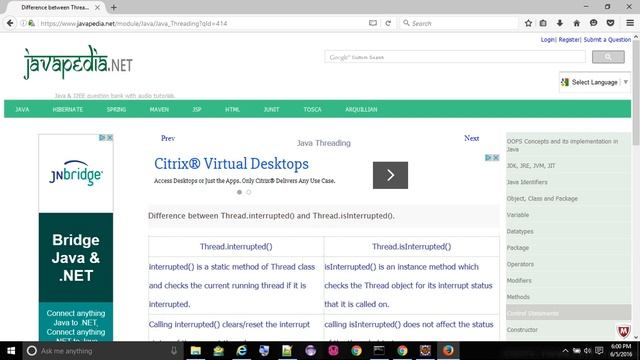Viewport: 640px width, 360px height.
Task: Open OOPS Concepts and its implementation topic
Action: tap(562, 145)
